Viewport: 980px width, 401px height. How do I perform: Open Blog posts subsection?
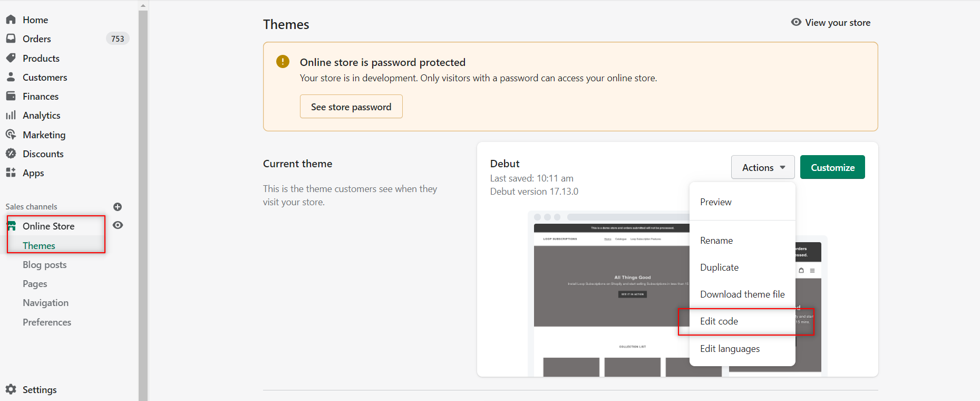click(45, 264)
